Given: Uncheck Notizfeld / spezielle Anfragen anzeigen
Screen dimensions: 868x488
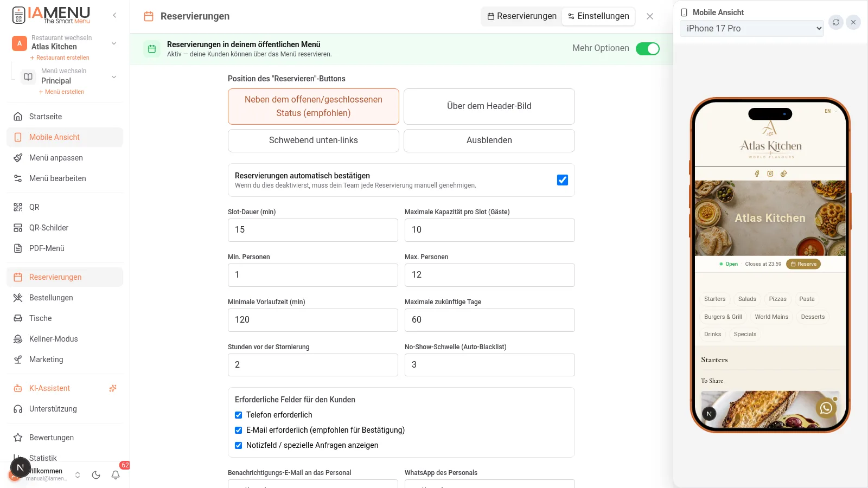Looking at the screenshot, I should pos(238,445).
